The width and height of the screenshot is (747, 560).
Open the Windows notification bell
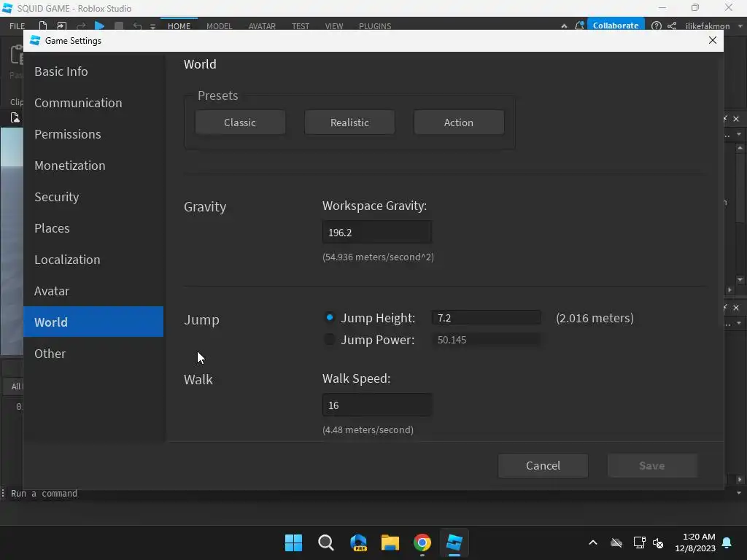coord(727,542)
